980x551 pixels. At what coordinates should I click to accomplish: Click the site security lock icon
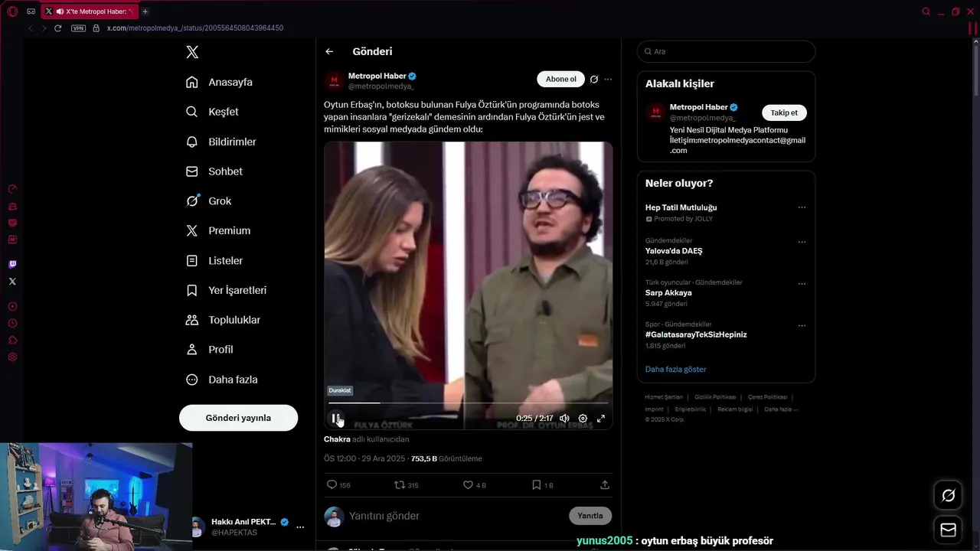[x=96, y=28]
